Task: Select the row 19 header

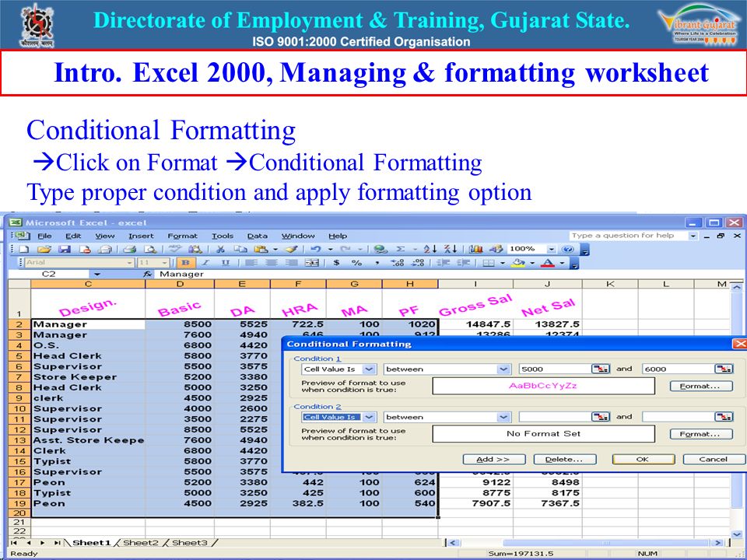Action: tap(19, 504)
